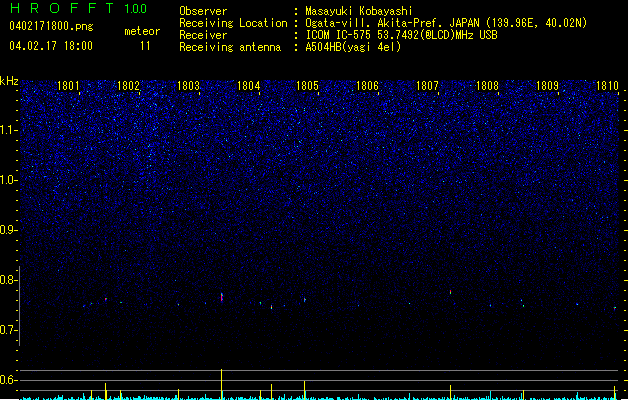The width and height of the screenshot is (629, 400).
Task: Click the 1805 time axis marker
Action: tap(307, 86)
